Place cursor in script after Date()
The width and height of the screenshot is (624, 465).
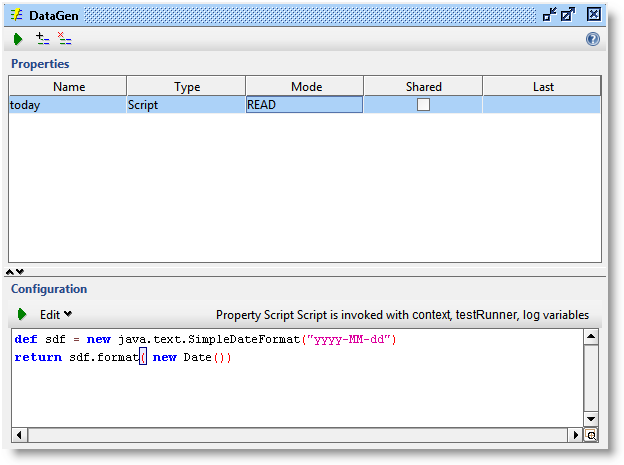(232, 358)
